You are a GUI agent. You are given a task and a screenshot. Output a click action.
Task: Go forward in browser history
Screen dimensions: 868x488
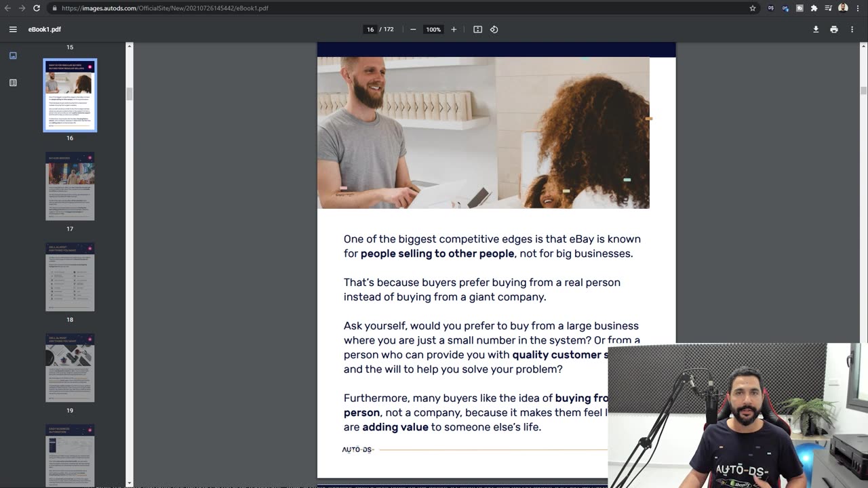point(22,8)
